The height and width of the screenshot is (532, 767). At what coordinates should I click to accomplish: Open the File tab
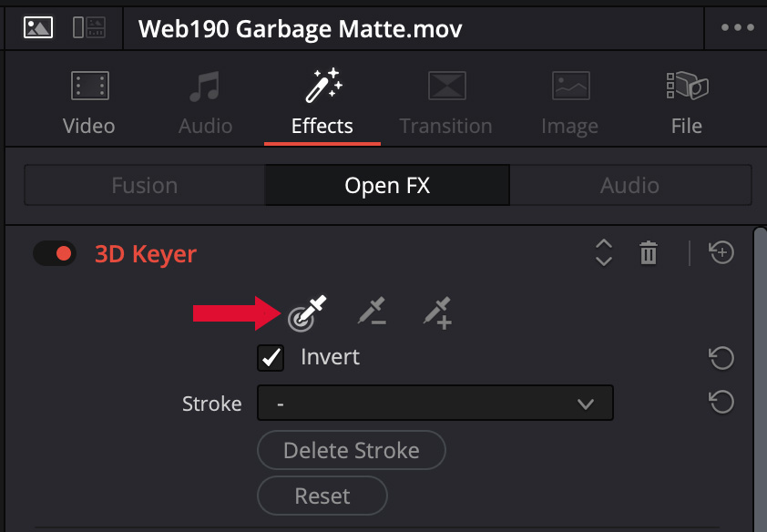point(686,105)
